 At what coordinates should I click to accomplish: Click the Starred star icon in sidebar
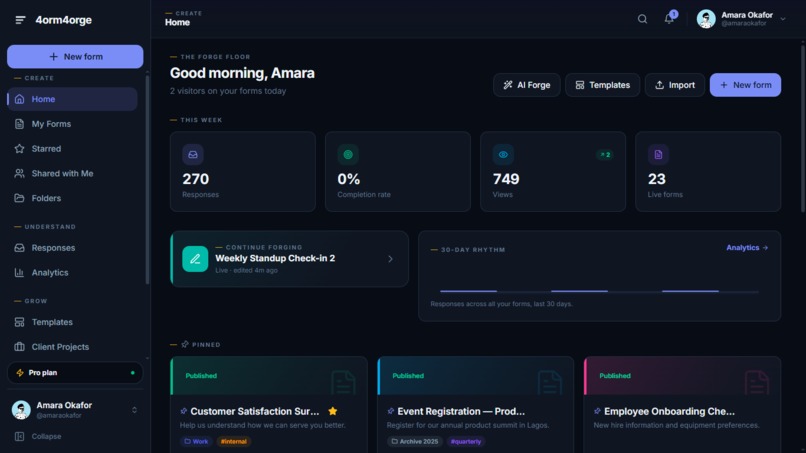20,149
